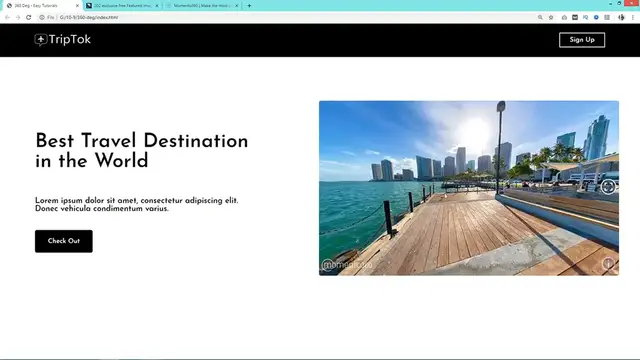Screen dimensions: 640x360
Task: Restore down the browser window
Action: 619,3
